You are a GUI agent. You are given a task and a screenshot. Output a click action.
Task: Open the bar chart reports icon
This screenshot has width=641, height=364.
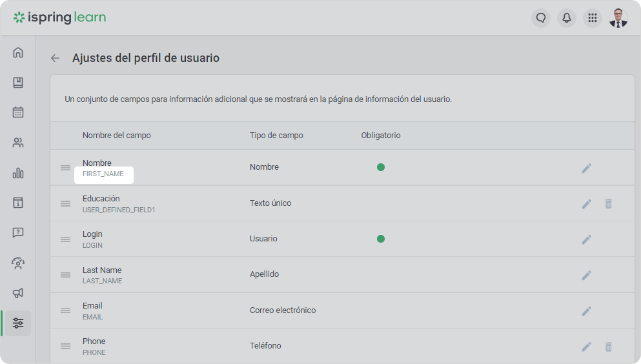click(x=18, y=173)
